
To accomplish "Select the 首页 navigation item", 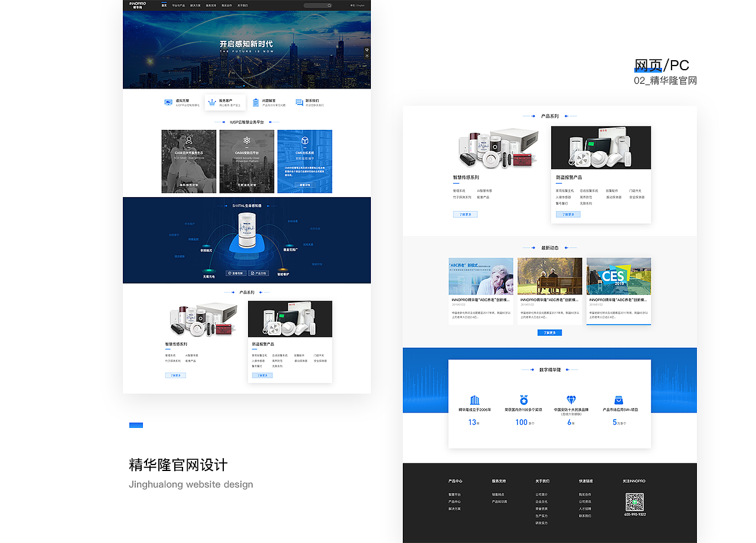I will point(164,5).
